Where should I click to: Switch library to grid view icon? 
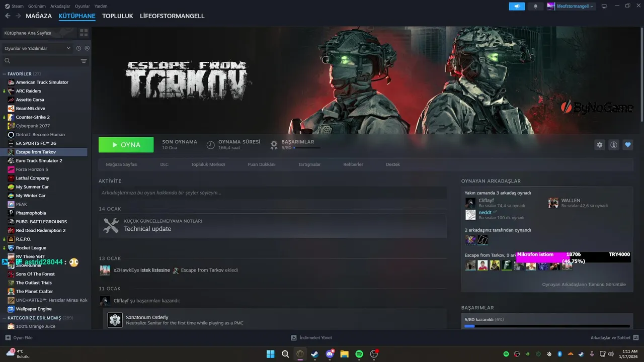84,33
